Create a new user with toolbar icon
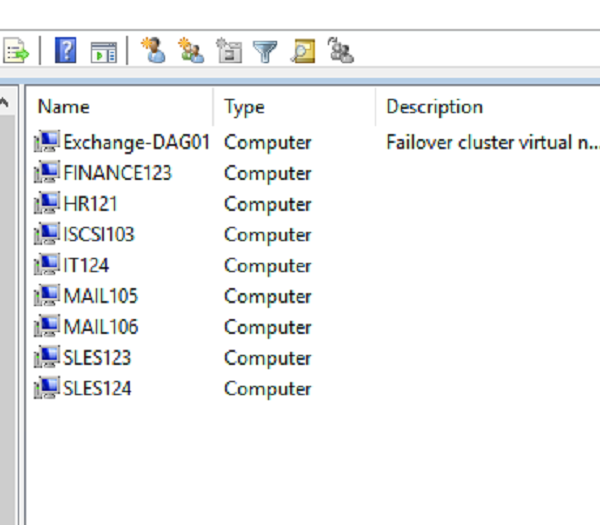 point(154,51)
